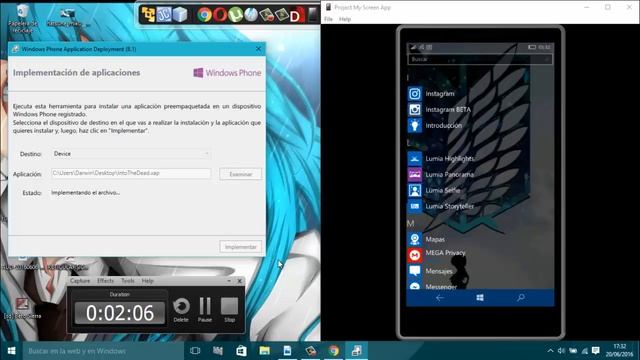Click the recorder's Delete button
Screen dimensions: 640x360
(181, 310)
